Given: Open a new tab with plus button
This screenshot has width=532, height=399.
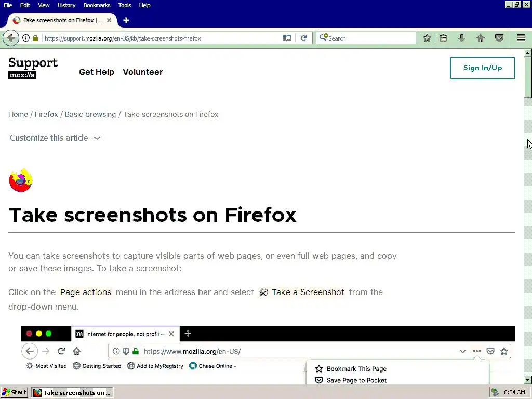Looking at the screenshot, I should point(126,20).
